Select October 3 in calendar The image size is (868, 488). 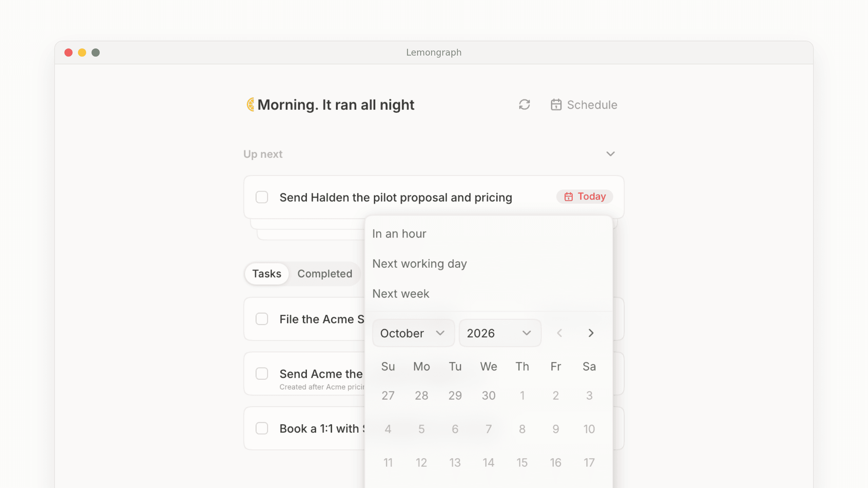(589, 395)
